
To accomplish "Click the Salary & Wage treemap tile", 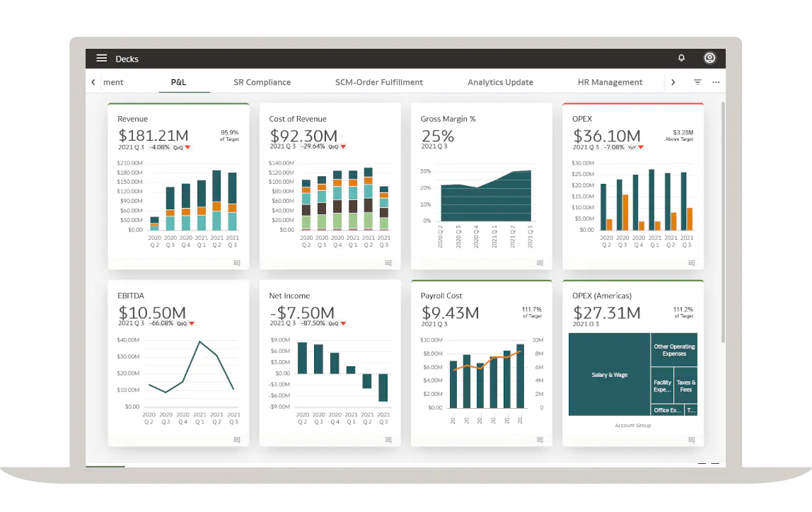I will pos(610,374).
